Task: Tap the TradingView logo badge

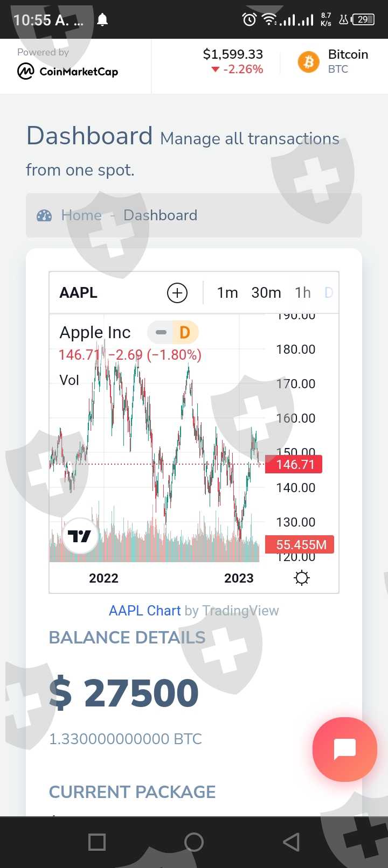Action: pos(80,536)
